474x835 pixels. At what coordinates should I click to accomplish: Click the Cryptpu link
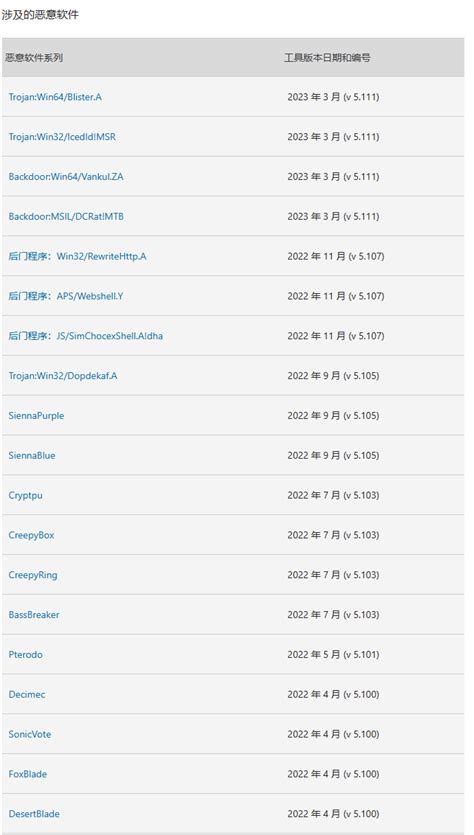coord(26,495)
